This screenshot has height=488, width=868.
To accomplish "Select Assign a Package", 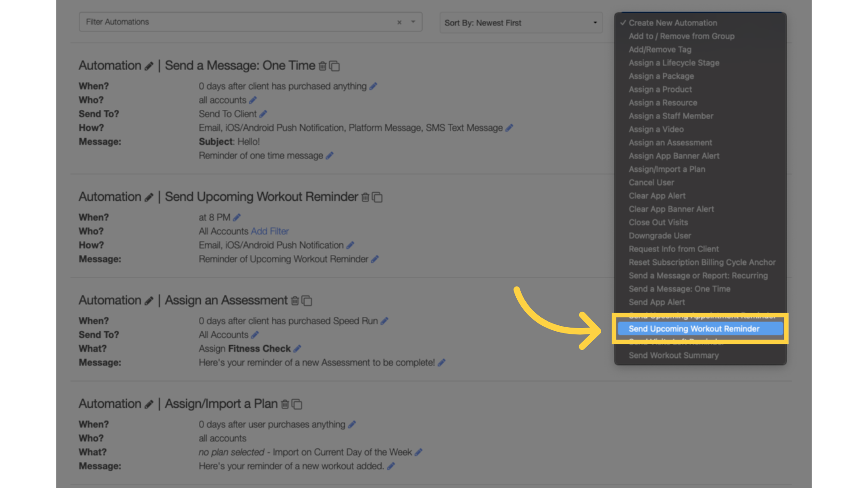I will click(x=700, y=76).
